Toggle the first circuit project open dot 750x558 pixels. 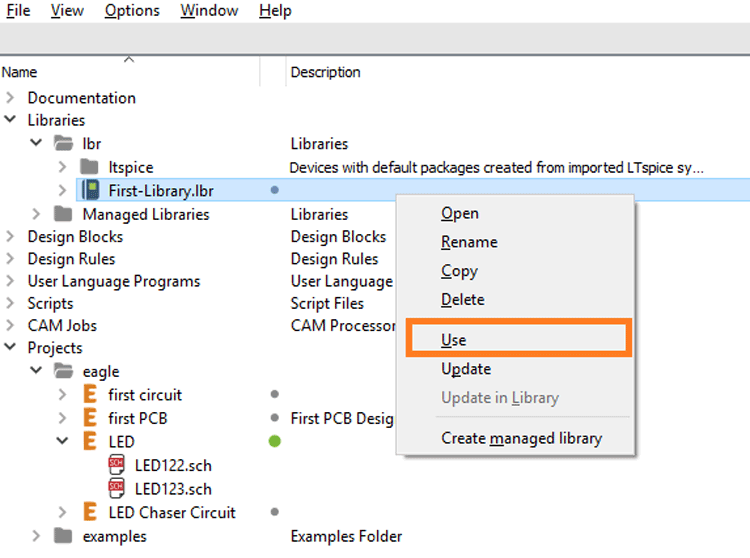coord(275,394)
